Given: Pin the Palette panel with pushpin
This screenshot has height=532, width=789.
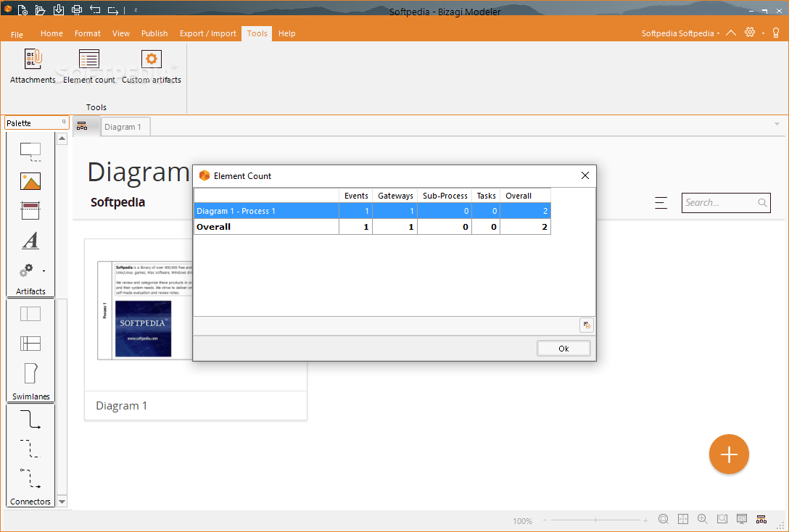Looking at the screenshot, I should coord(64,122).
